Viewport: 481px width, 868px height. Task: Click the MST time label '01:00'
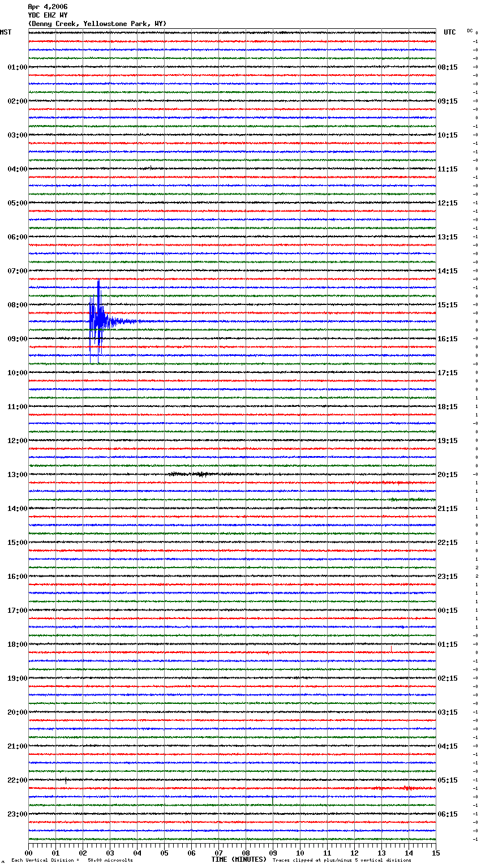(x=18, y=67)
